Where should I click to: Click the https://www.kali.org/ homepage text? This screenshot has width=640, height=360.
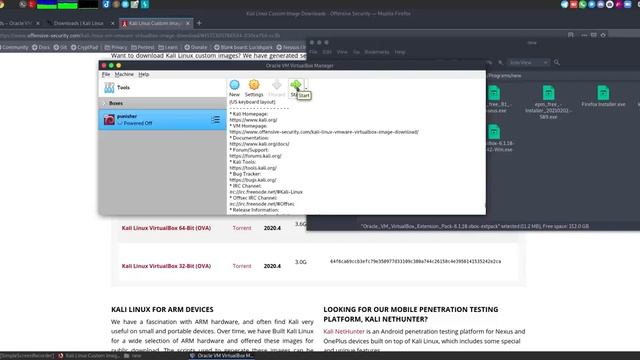pos(253,120)
